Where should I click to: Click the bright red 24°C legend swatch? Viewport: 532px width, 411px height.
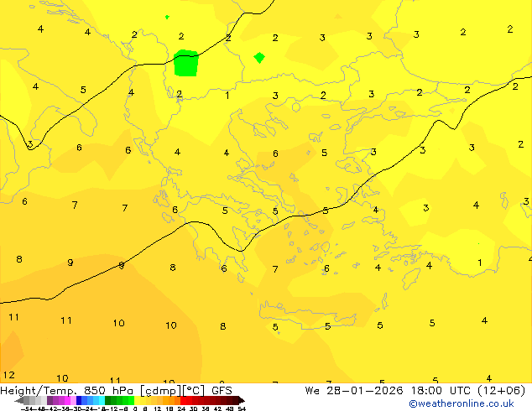(183, 400)
